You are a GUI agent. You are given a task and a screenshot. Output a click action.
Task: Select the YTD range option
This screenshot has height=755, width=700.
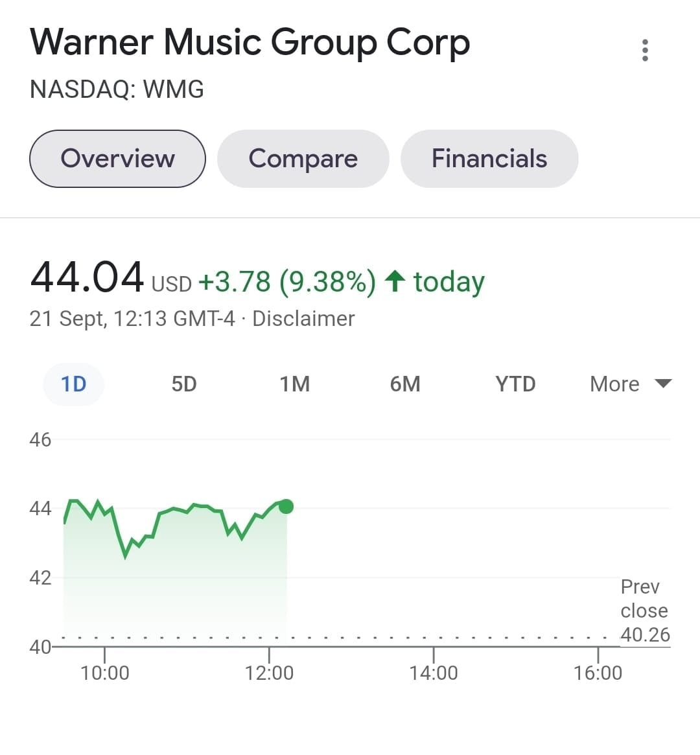[x=515, y=384]
